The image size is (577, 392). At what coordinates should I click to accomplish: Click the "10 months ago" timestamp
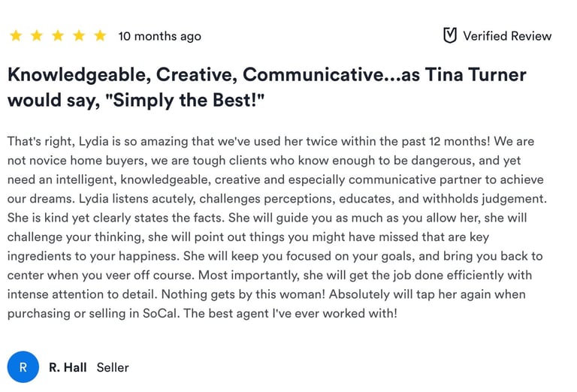[x=159, y=36]
